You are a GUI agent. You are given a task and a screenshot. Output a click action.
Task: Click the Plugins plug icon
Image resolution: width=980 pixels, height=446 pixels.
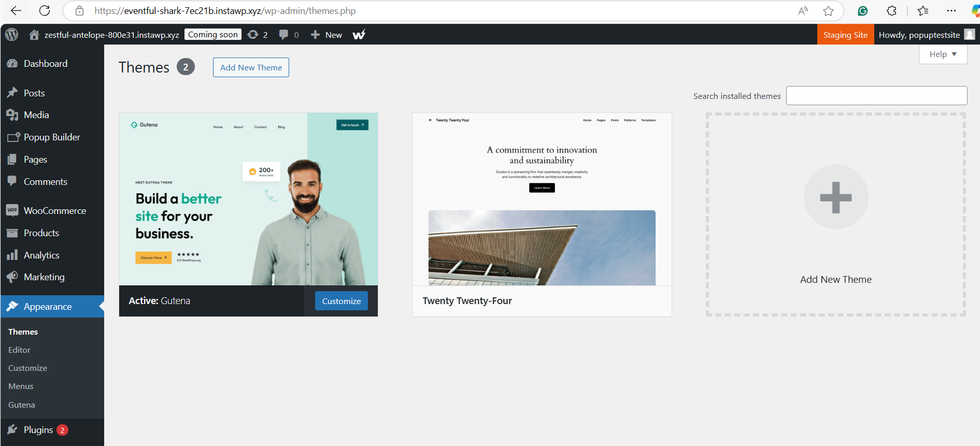[x=12, y=430]
